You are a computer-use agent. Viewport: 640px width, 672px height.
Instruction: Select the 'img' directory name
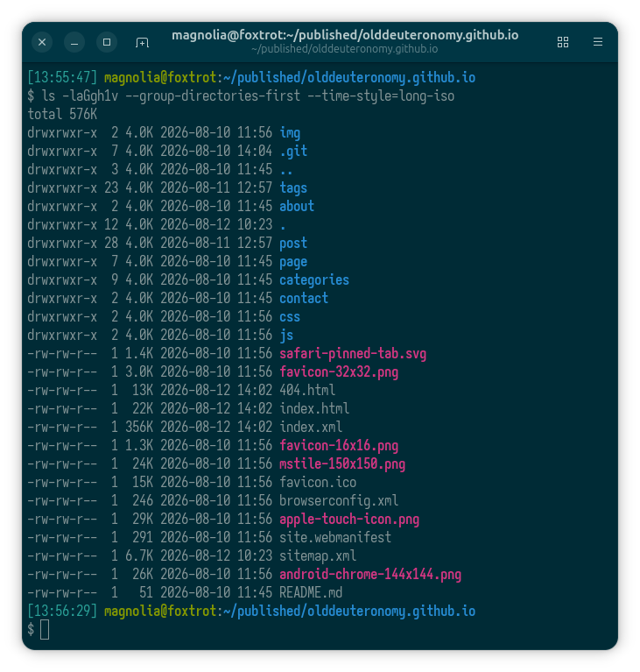pyautogui.click(x=290, y=133)
